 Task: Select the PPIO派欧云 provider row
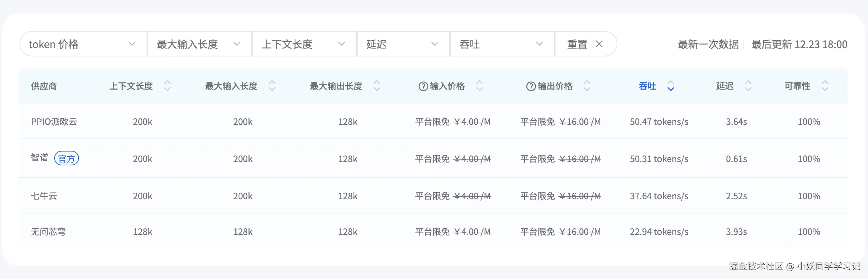[x=54, y=122]
